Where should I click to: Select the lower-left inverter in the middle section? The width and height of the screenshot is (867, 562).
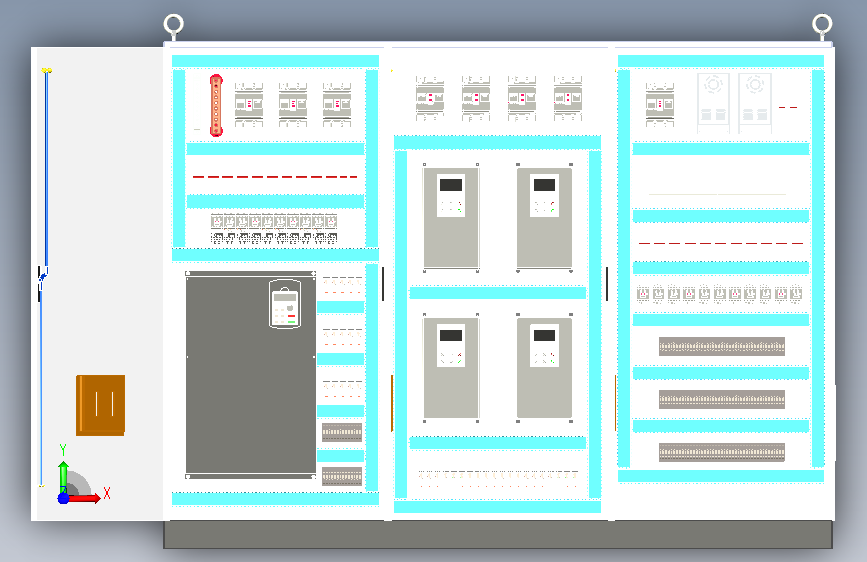point(451,367)
